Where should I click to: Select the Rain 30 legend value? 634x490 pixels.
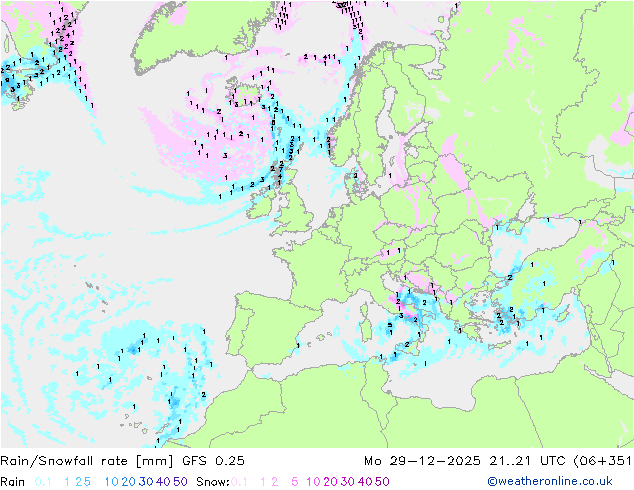tap(146, 482)
